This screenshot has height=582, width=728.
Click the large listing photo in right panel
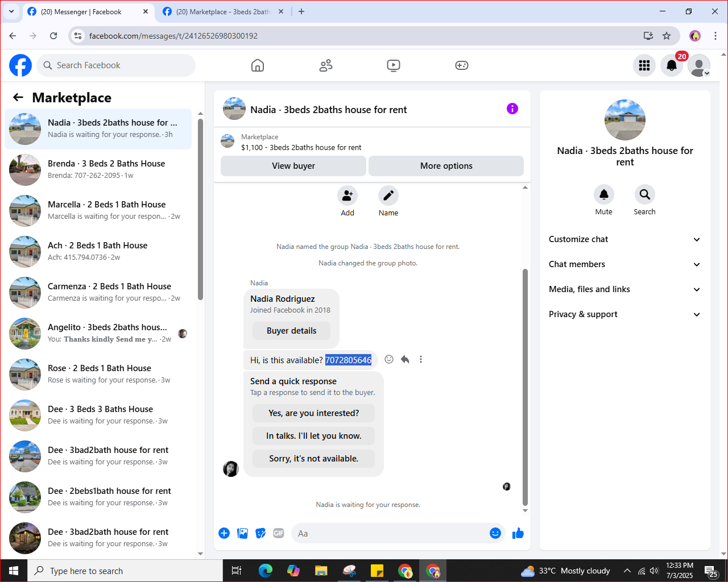point(625,120)
